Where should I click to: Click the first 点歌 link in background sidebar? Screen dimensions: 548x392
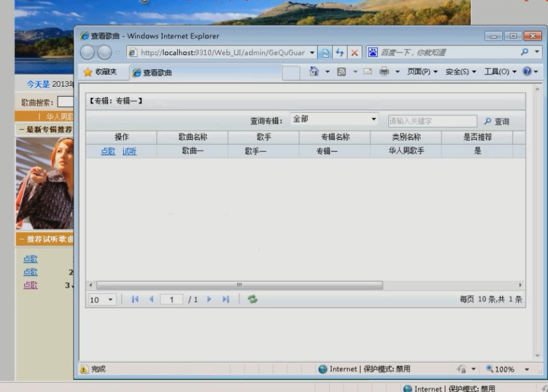point(31,259)
